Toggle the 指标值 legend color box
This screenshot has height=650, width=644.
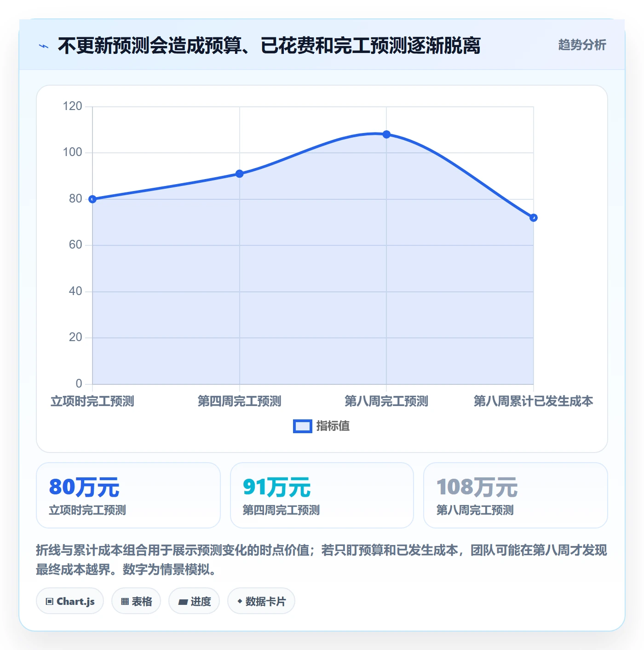click(303, 426)
